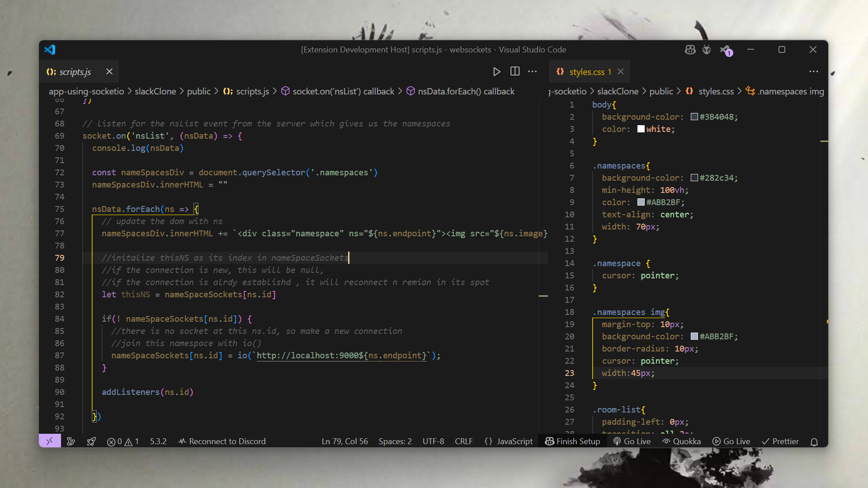Open the errors and warnings count
Screen dimensions: 868x488
click(123, 441)
